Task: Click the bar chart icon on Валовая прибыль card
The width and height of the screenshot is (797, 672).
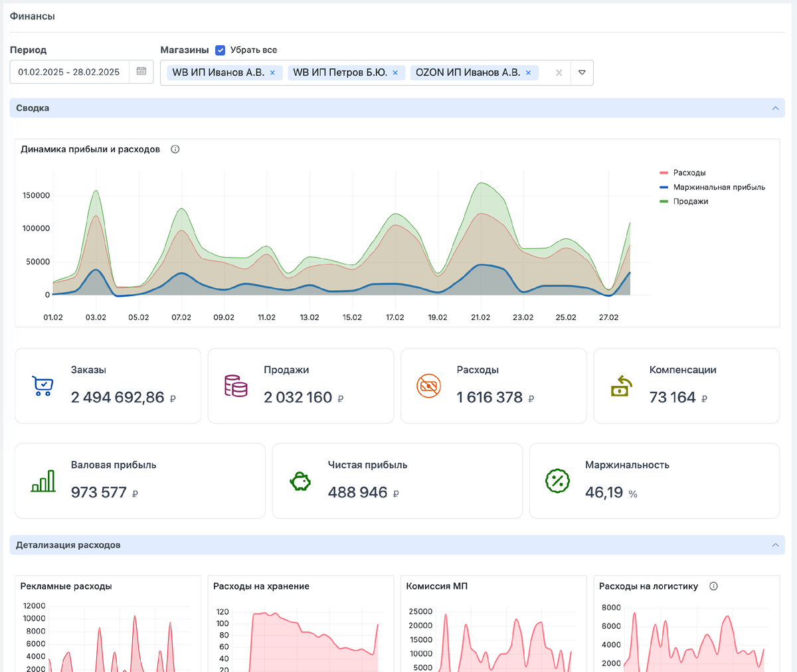Action: click(43, 481)
